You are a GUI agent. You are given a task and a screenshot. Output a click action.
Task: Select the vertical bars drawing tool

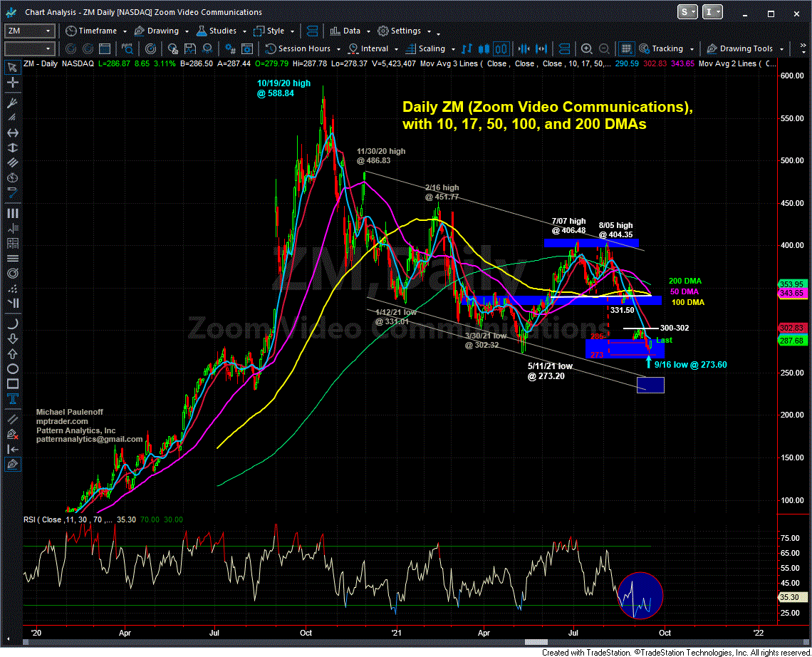(x=12, y=214)
